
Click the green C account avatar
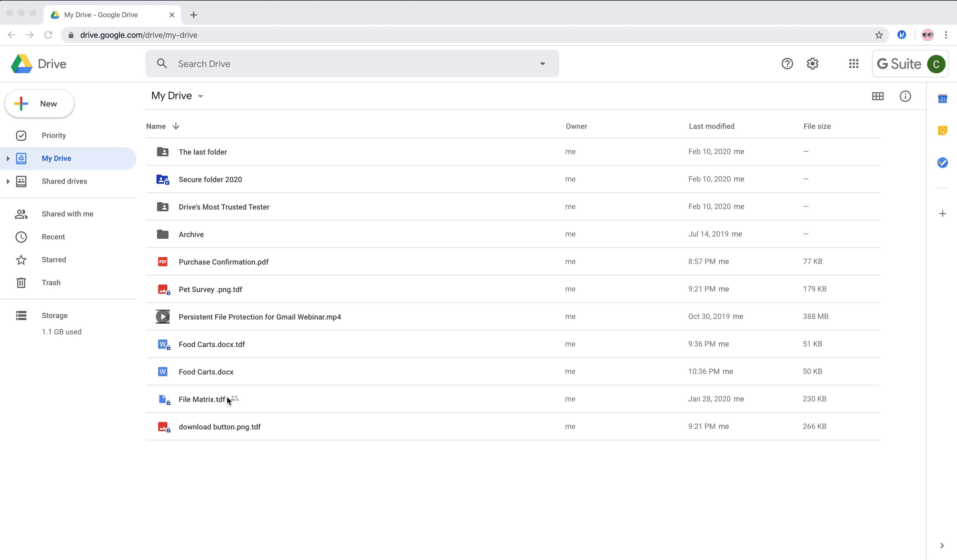936,64
